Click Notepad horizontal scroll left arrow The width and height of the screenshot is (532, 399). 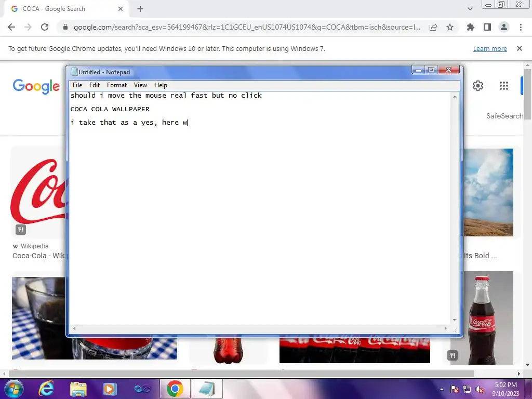[74, 328]
